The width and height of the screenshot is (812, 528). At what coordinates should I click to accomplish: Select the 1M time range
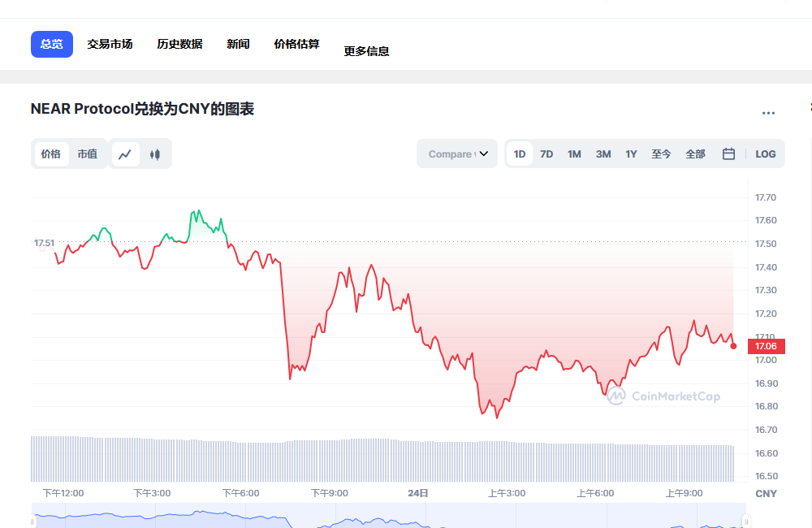click(574, 154)
